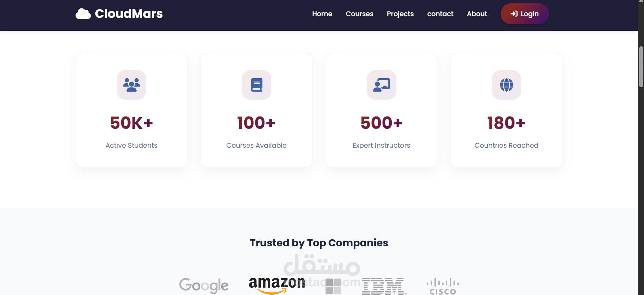Click the Expert Instructors chalkboard icon
Viewport: 644px width, 295px height.
pos(382,85)
